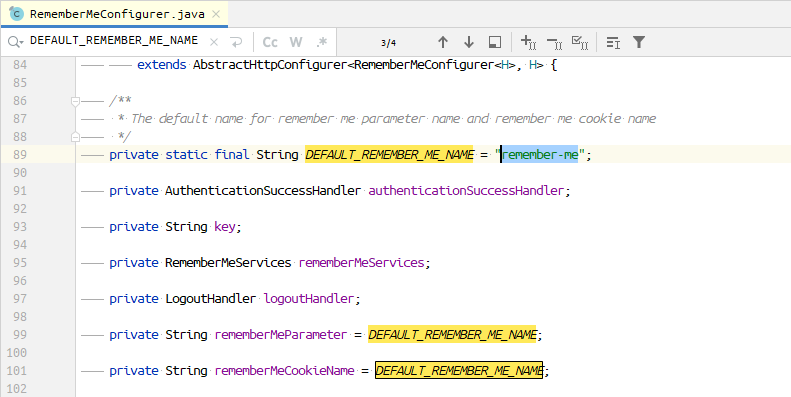Viewport: 791px width, 397px height.
Task: Click AbstractHttpConfigurer class name
Action: [270, 65]
